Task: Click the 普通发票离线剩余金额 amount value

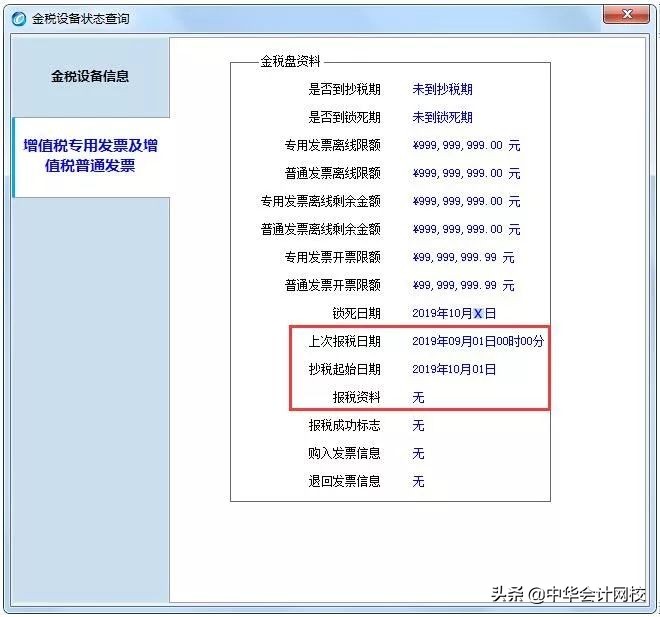Action: [x=466, y=229]
